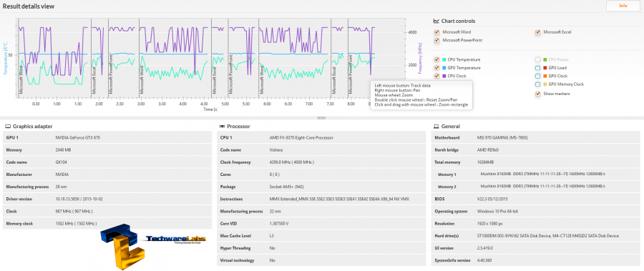Screen dimensions: 644x271
Task: Select the 2048 MB memory value
Action: click(x=63, y=150)
